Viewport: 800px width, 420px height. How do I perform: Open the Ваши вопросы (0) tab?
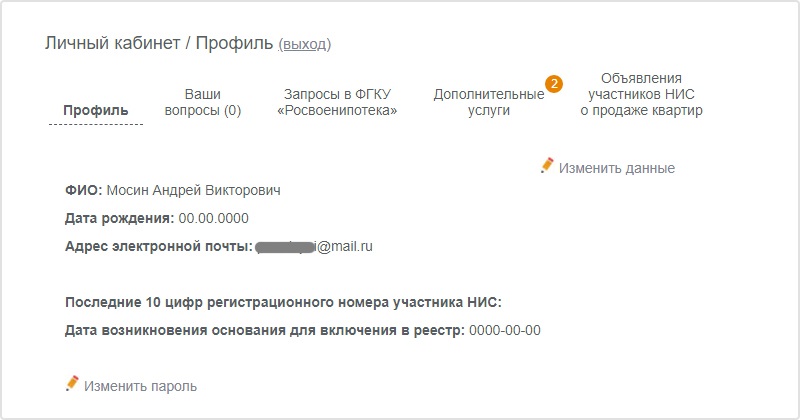click(203, 102)
